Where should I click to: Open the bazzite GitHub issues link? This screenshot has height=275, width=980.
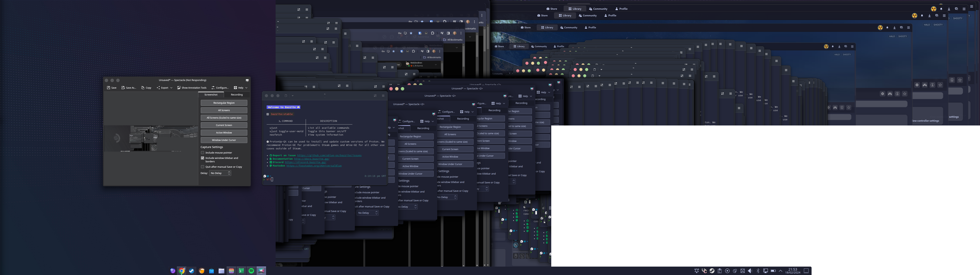tap(329, 155)
